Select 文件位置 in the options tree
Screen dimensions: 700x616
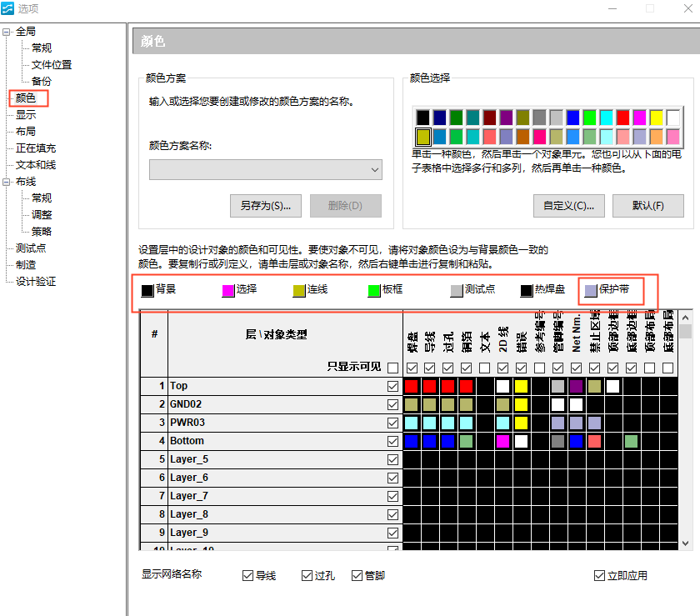click(52, 65)
